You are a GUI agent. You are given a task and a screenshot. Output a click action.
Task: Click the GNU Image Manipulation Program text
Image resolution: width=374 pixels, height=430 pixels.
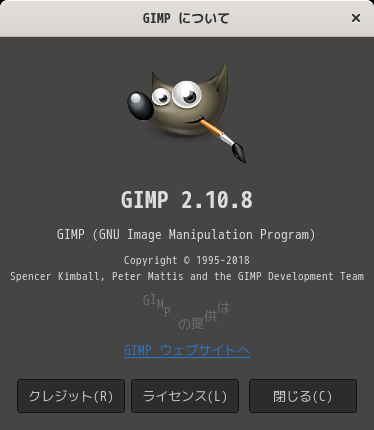pyautogui.click(x=186, y=235)
